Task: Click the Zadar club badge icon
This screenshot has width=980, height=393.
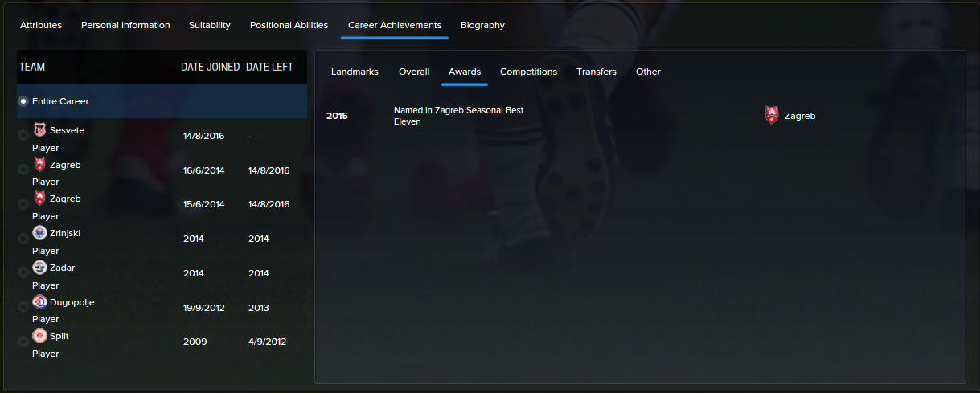Action: pyautogui.click(x=39, y=268)
